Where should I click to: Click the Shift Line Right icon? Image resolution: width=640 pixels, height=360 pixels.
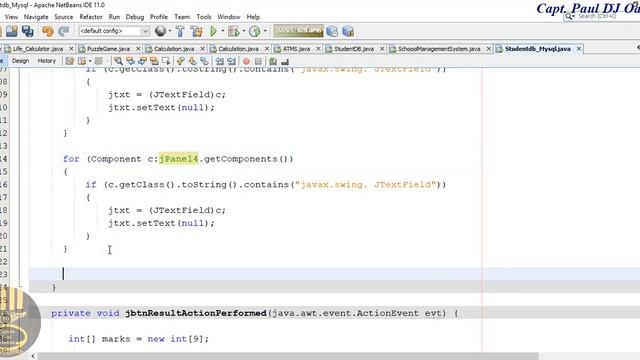click(231, 61)
